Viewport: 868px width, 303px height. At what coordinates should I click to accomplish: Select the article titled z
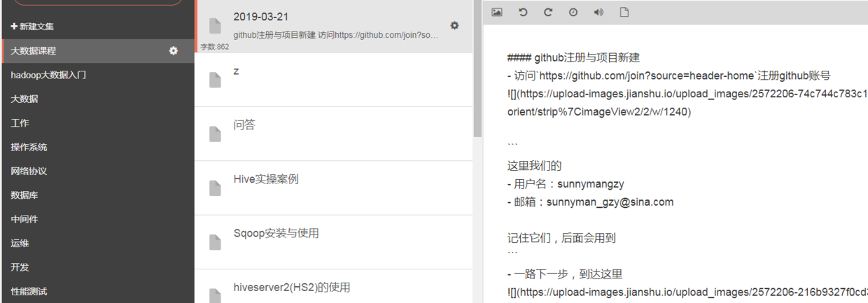pos(335,80)
